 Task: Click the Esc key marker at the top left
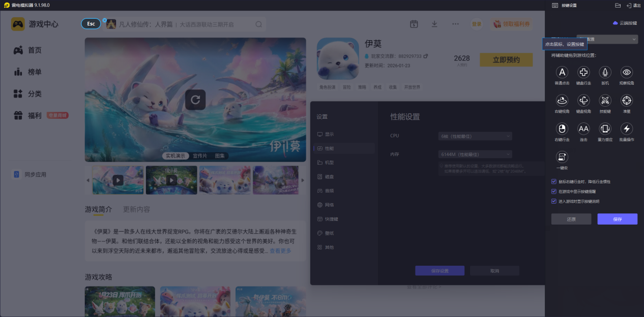pos(91,24)
